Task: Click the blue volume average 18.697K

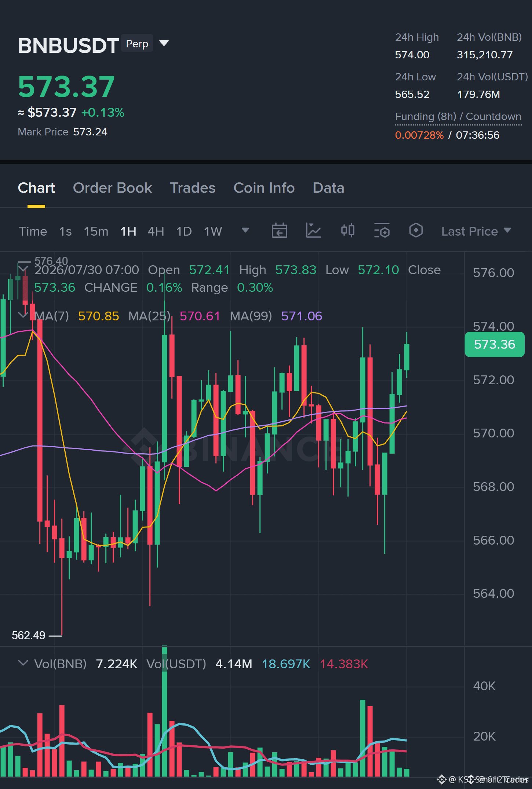Action: pyautogui.click(x=286, y=664)
